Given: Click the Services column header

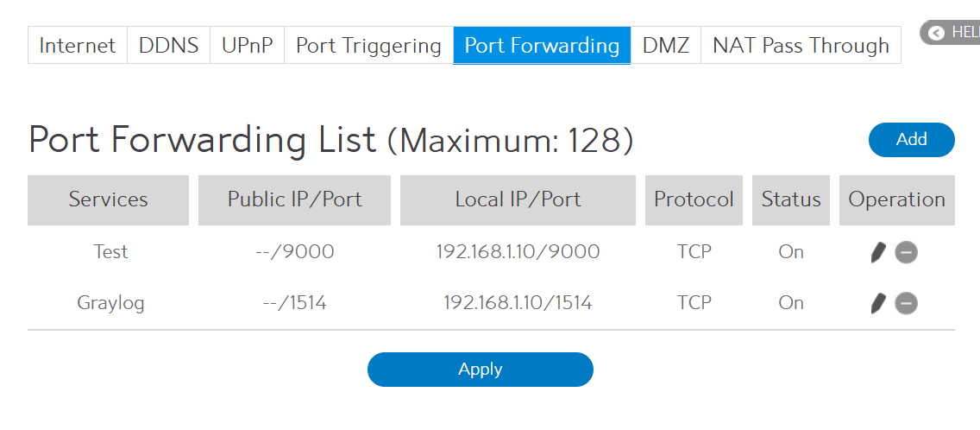Looking at the screenshot, I should point(108,199).
